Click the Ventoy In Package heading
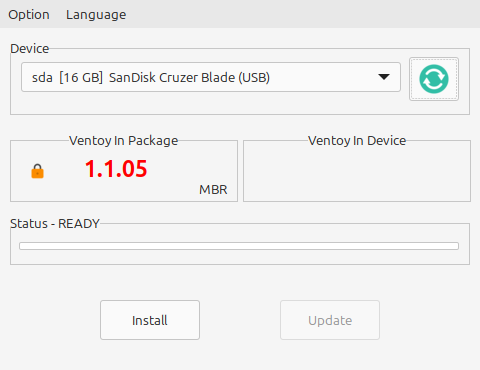Image resolution: width=480 pixels, height=370 pixels. coord(124,141)
